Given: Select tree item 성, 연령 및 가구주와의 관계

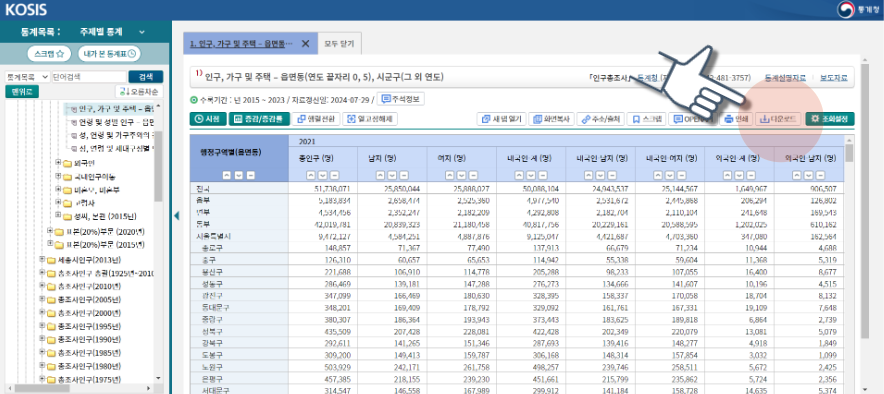Looking at the screenshot, I should coord(117,135).
